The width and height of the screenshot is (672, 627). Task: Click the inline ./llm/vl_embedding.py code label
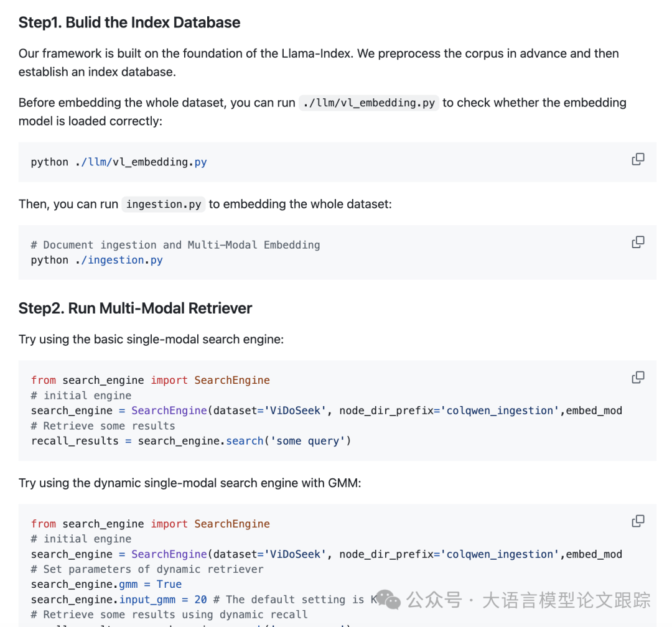[369, 103]
